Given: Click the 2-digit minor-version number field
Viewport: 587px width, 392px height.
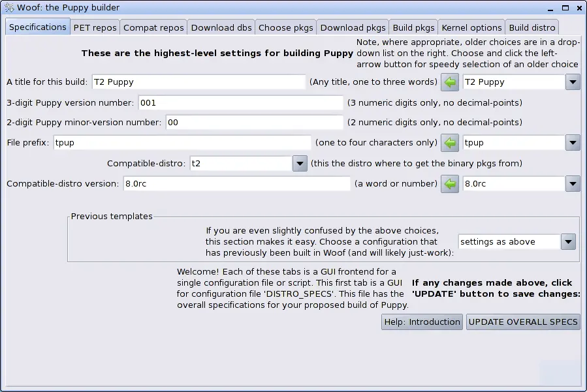Looking at the screenshot, I should coord(254,123).
